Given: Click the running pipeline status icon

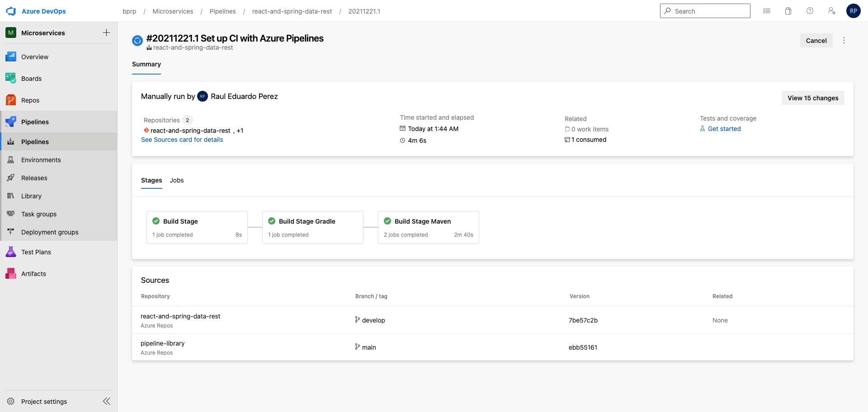Looking at the screenshot, I should (137, 41).
